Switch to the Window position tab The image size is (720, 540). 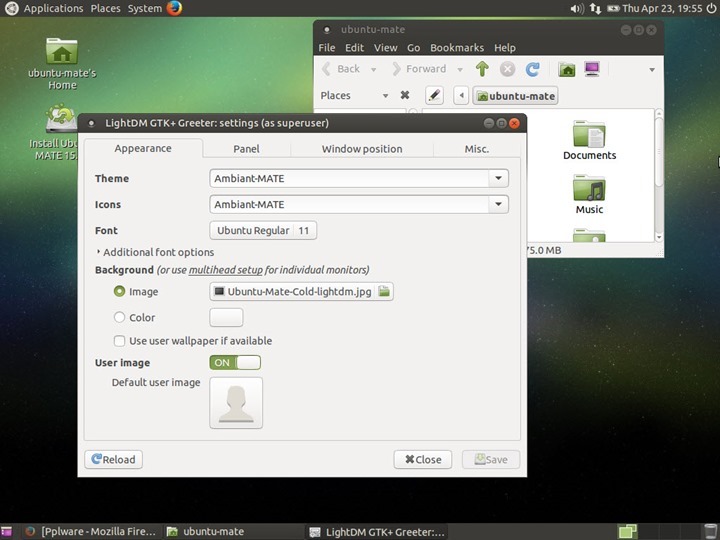(x=362, y=149)
